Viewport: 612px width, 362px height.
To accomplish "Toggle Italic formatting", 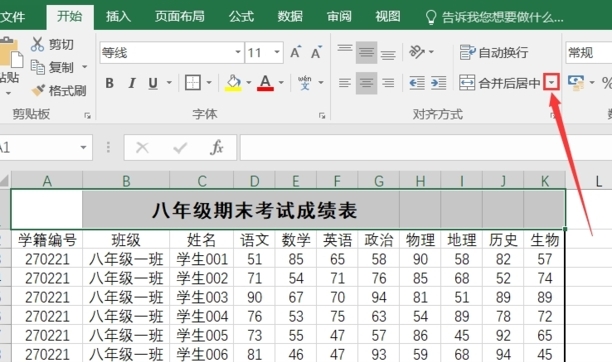I will click(x=132, y=83).
